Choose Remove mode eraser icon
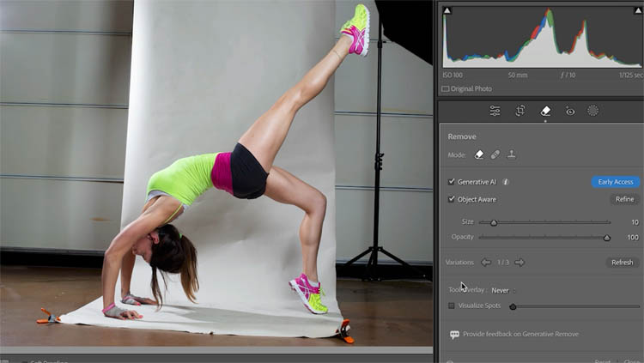644x363 pixels. 479,154
